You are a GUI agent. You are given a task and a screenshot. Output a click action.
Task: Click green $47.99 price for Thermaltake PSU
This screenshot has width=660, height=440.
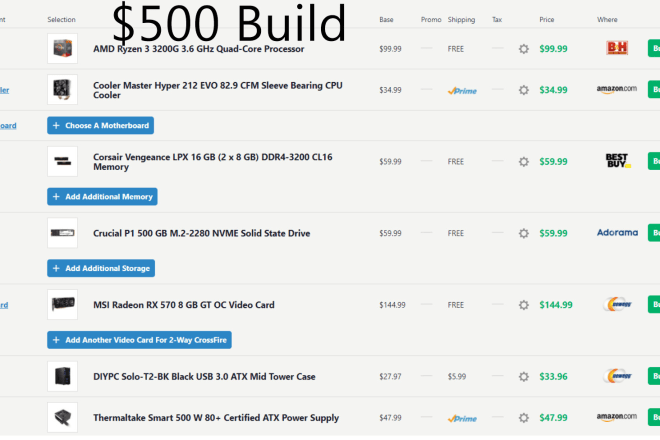coord(554,418)
